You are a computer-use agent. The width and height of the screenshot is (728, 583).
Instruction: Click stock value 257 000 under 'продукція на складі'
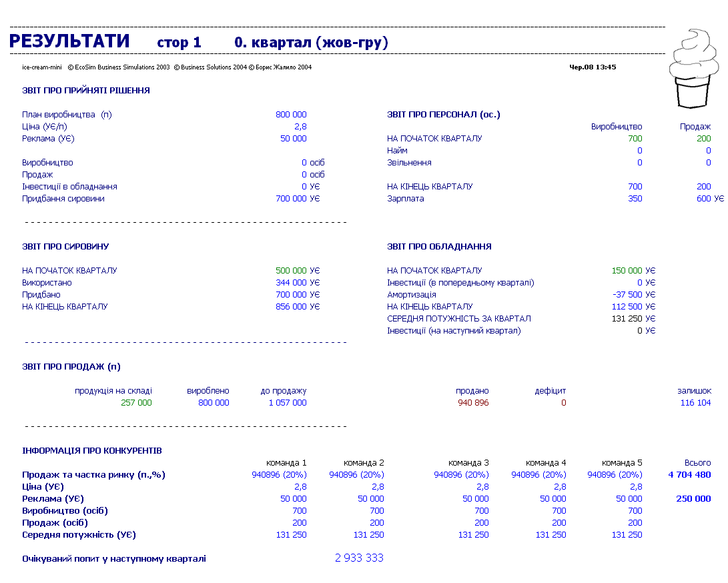136,402
